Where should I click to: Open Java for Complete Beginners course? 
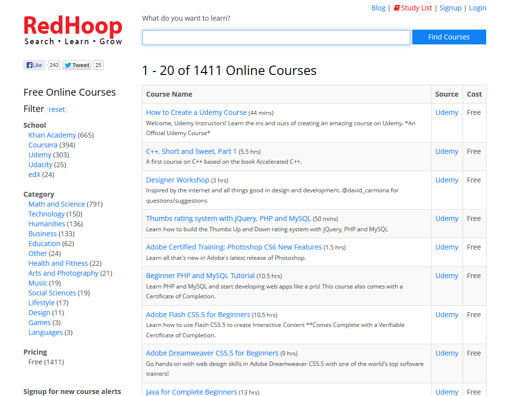(x=192, y=392)
